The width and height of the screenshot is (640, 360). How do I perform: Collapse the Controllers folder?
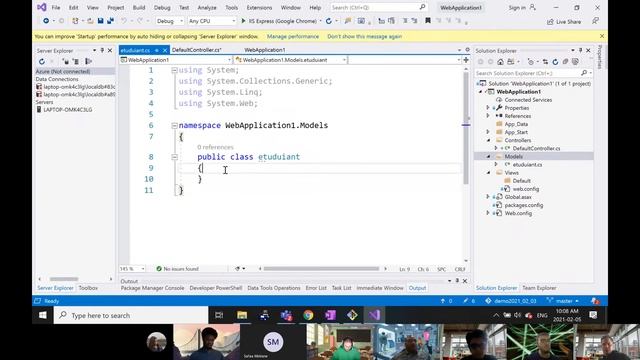coord(489,140)
